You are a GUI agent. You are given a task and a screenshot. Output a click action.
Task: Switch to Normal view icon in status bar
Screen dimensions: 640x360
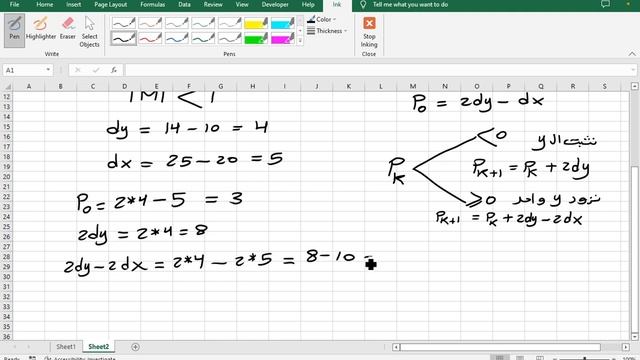click(500, 358)
